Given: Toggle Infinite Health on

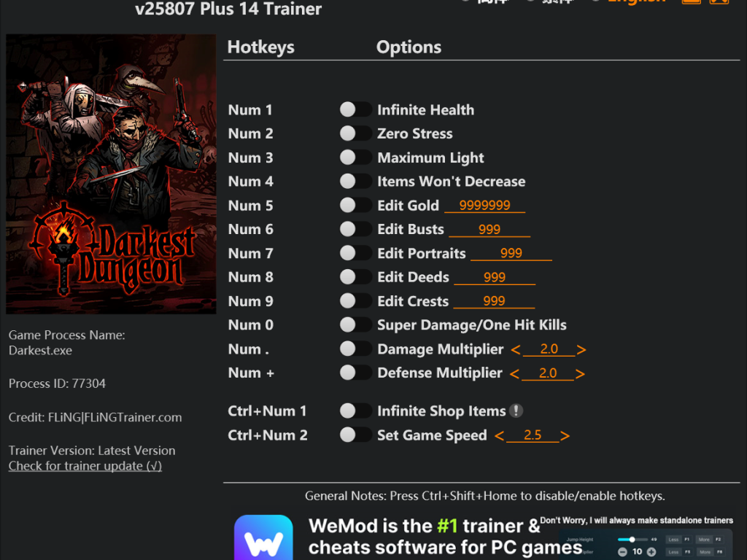Looking at the screenshot, I should click(355, 109).
